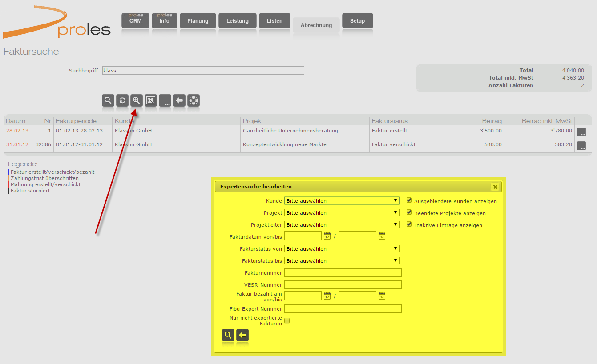This screenshot has height=364, width=597.
Task: Click the lifebuoy help icon in the toolbar
Action: pyautogui.click(x=193, y=100)
